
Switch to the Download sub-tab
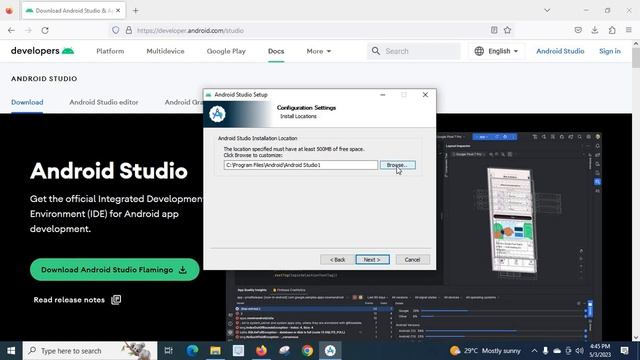click(27, 102)
